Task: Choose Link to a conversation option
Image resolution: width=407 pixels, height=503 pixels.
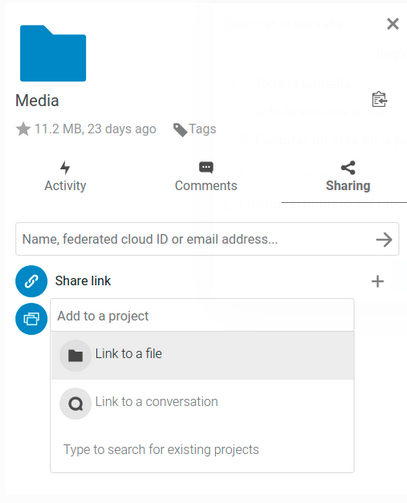Action: click(203, 403)
